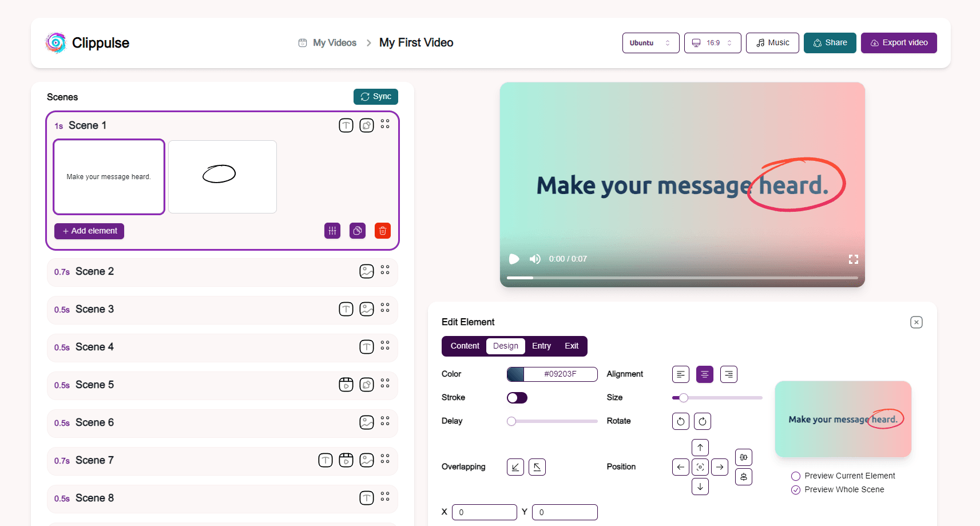The height and width of the screenshot is (526, 980).
Task: Select the video element icon on Scene 5
Action: point(346,385)
